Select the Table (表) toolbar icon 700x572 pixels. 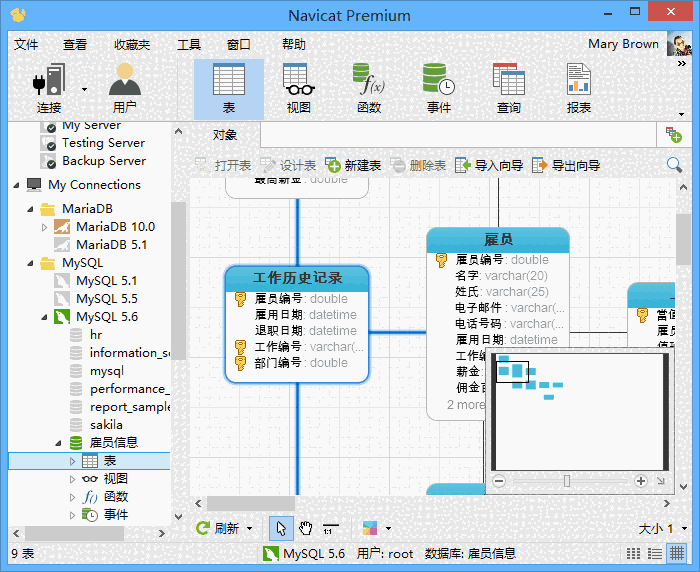(229, 79)
